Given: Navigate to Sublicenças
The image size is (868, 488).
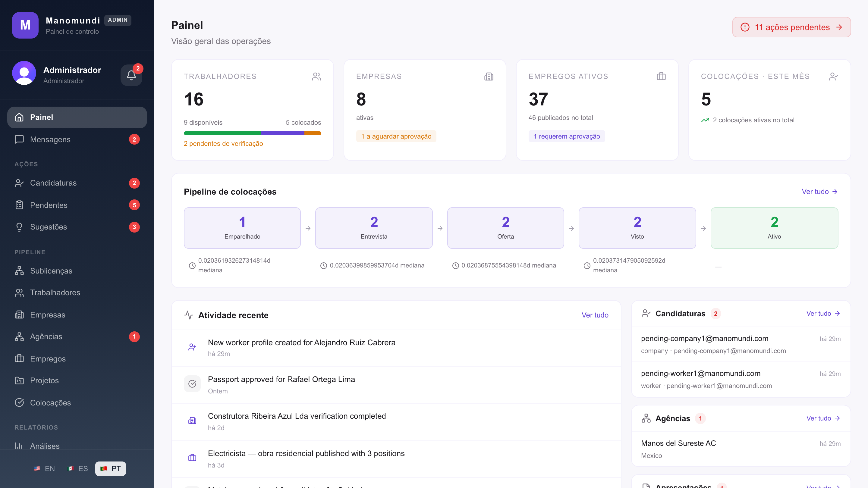Looking at the screenshot, I should point(77,271).
